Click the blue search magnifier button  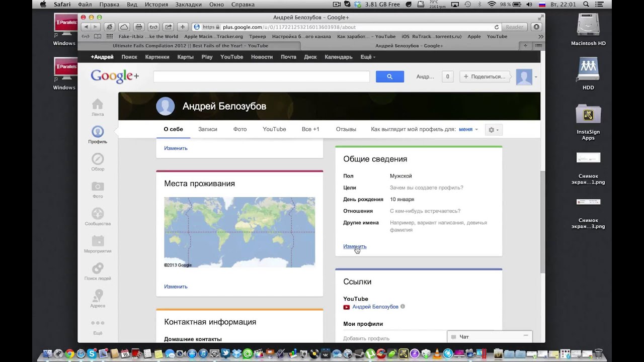click(390, 76)
